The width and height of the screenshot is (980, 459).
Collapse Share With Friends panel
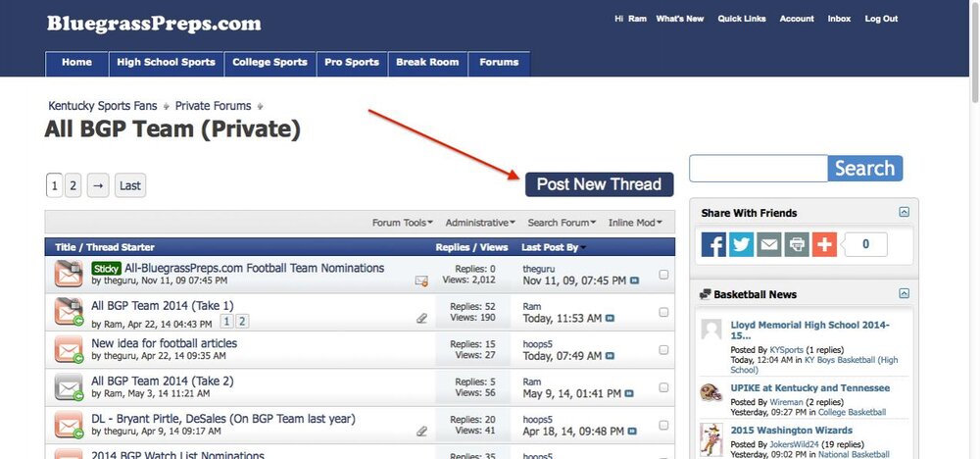click(904, 212)
